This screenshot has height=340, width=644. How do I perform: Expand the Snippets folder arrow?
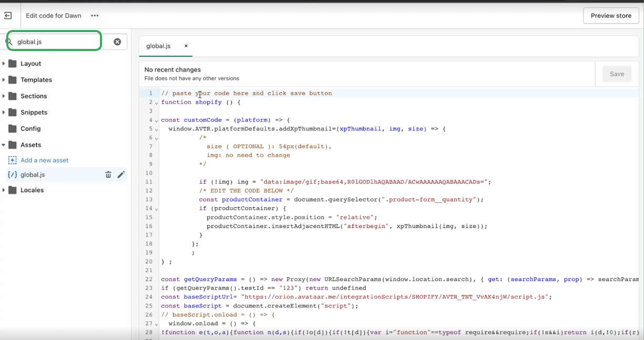(x=4, y=113)
